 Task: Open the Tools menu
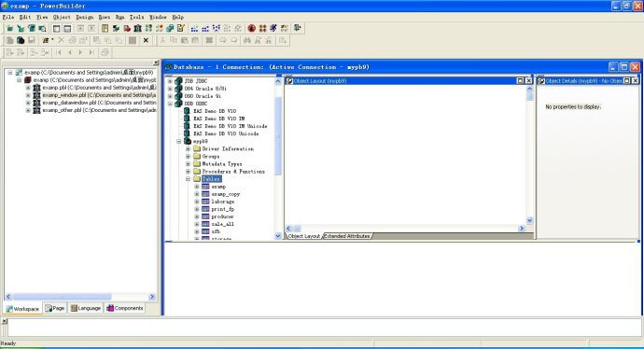pos(137,17)
